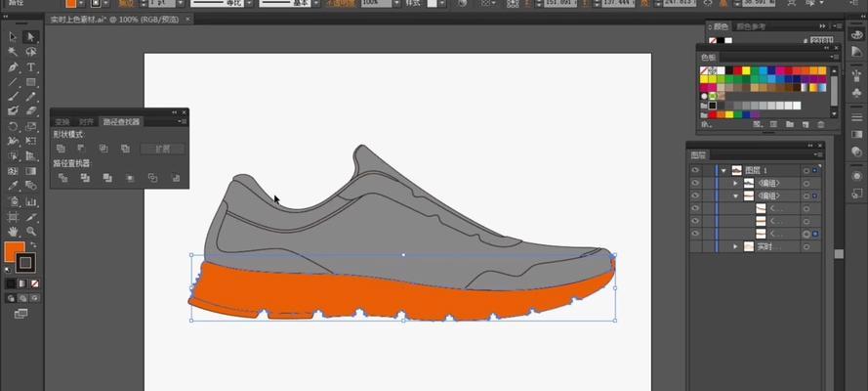868x391 pixels.
Task: Hide the 图层 1 layer eye
Action: (x=695, y=171)
